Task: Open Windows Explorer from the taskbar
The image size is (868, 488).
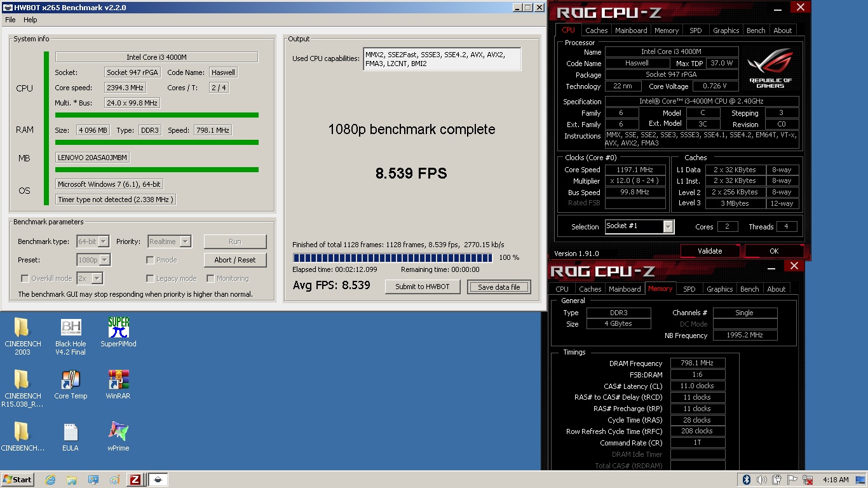Action: pyautogui.click(x=72, y=480)
